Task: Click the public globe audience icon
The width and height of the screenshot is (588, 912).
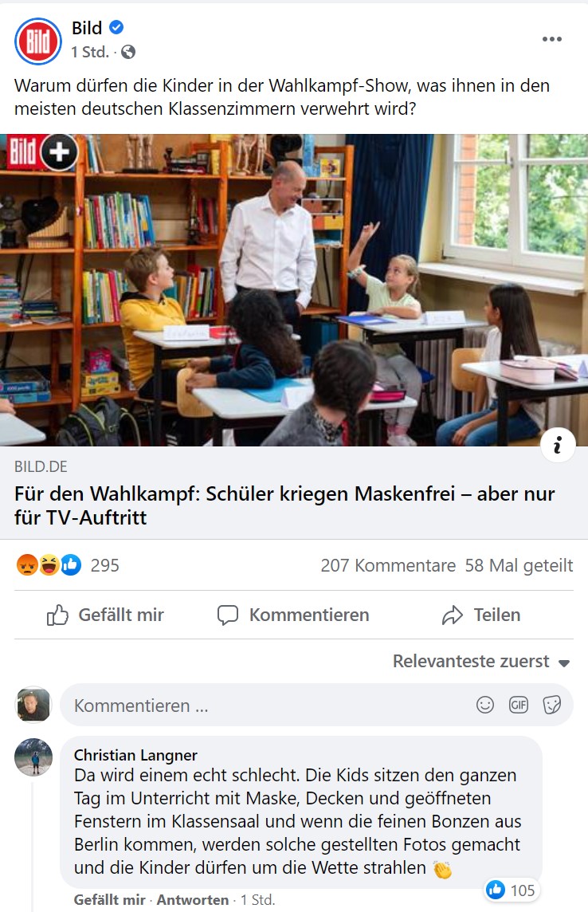Action: (x=127, y=53)
